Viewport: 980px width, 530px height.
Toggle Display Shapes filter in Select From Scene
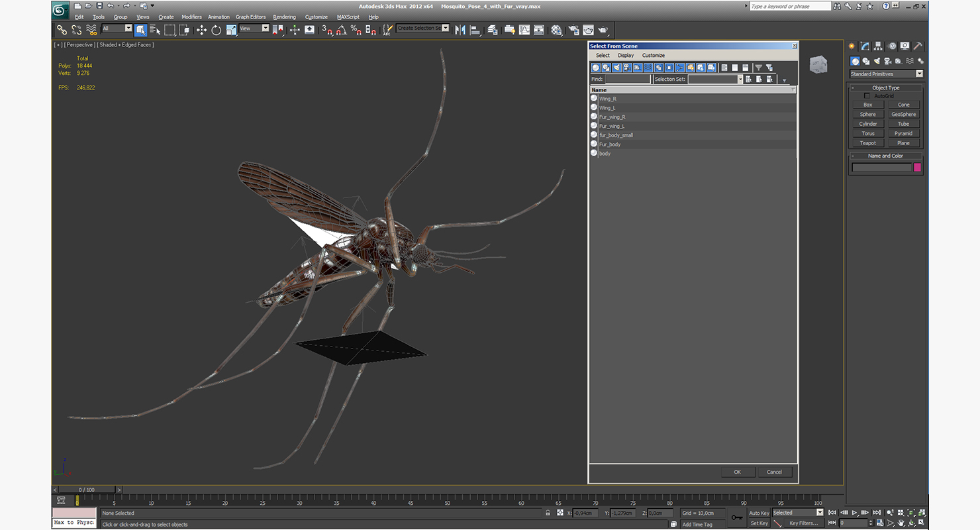tap(607, 68)
